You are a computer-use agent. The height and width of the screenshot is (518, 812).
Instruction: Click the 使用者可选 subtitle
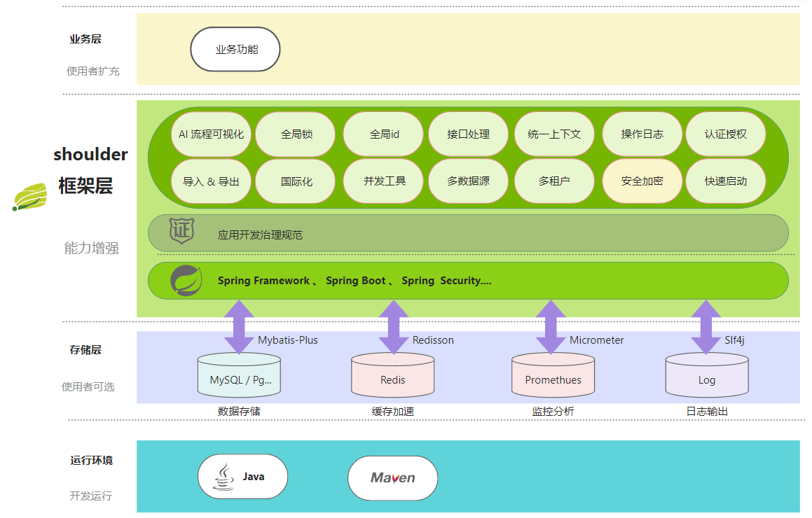click(x=88, y=386)
